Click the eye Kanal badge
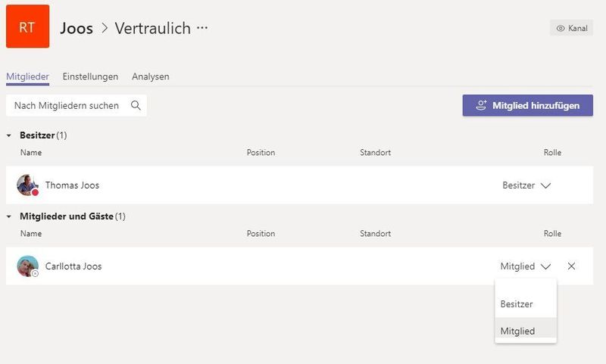 (x=572, y=28)
